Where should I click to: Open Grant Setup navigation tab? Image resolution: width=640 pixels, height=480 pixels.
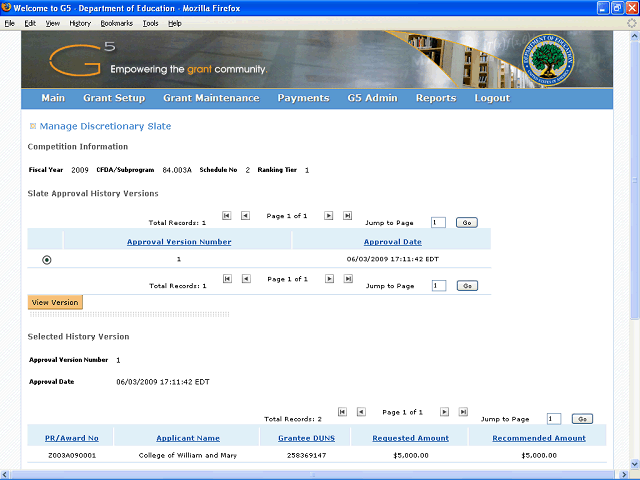click(114, 98)
